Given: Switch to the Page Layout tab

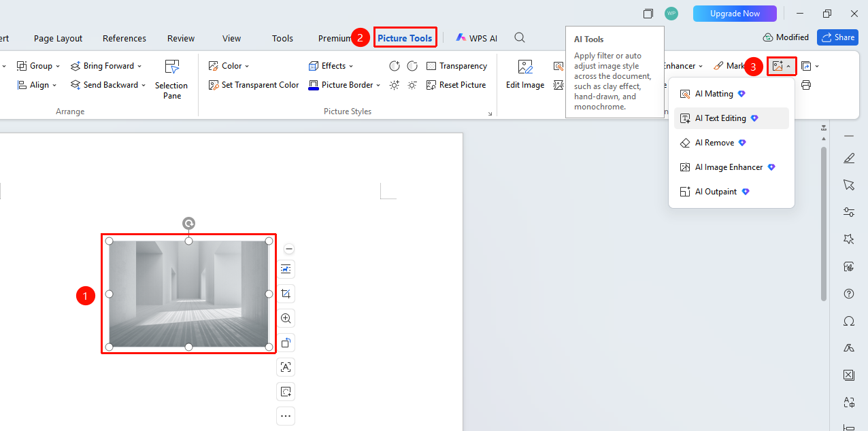Looking at the screenshot, I should point(58,38).
